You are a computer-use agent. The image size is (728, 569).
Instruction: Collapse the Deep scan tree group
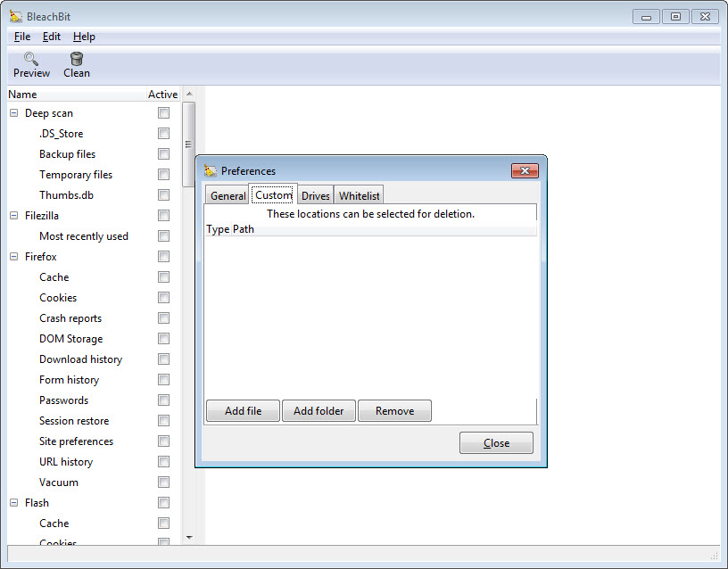pyautogui.click(x=14, y=113)
